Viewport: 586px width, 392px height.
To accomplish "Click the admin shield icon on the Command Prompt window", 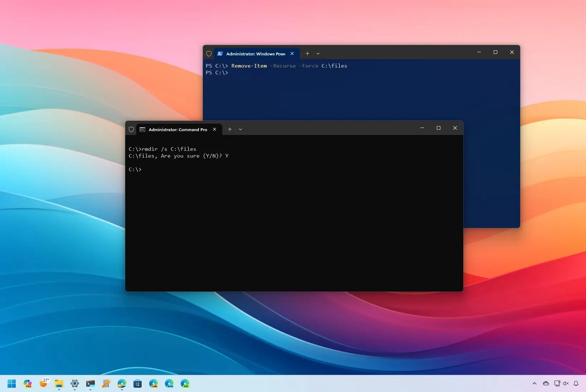I will tap(131, 129).
